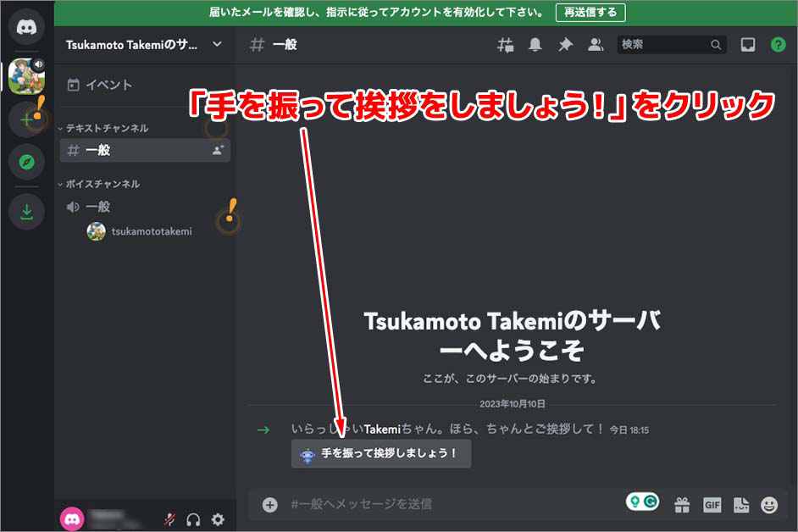Open the イベント item
Screen dimensions: 798x532
tap(108, 85)
